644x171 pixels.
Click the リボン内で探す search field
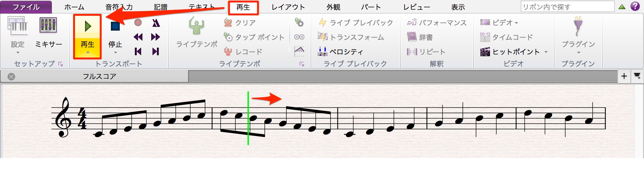[567, 7]
